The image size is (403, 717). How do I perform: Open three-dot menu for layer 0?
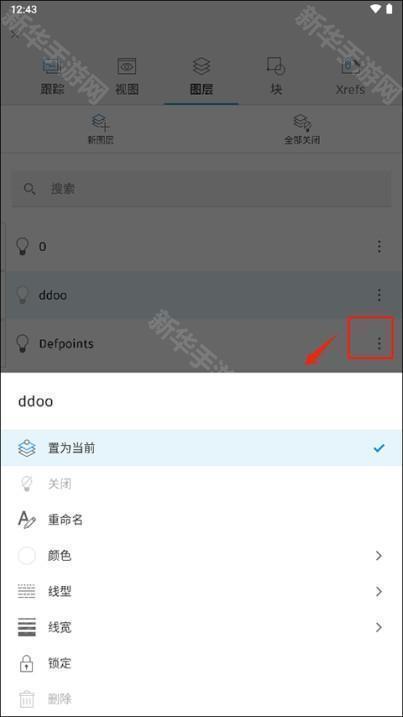coord(379,246)
